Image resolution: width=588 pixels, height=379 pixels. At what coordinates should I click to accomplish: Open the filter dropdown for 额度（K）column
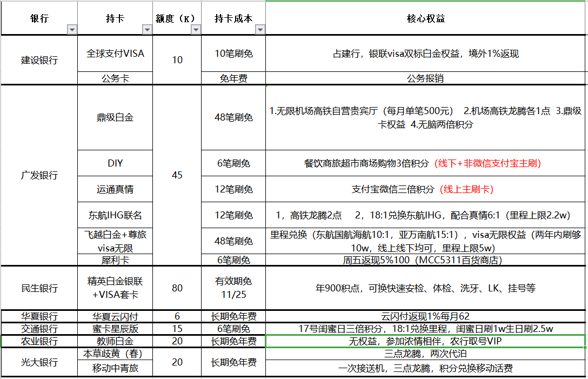point(196,29)
